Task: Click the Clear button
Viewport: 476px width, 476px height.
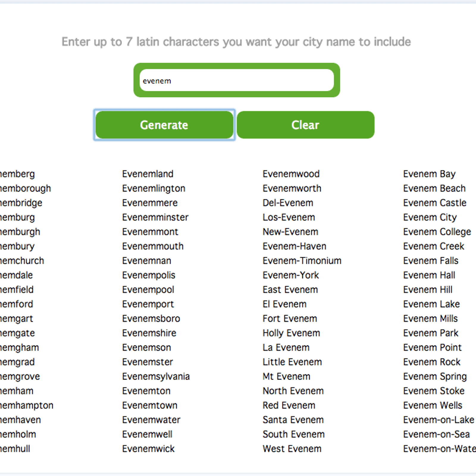Action: (305, 125)
